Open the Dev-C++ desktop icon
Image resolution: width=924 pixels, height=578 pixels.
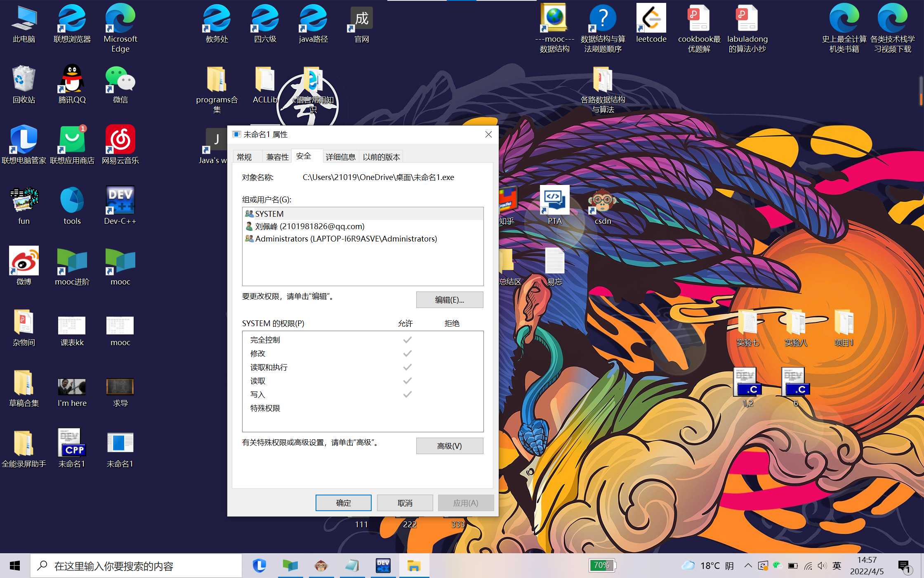[x=120, y=201]
